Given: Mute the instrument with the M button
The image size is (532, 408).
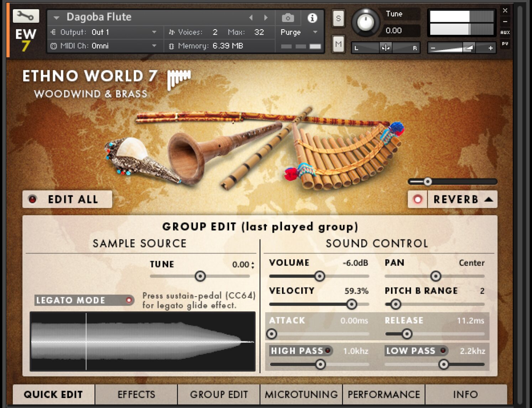Looking at the screenshot, I should pyautogui.click(x=338, y=44).
